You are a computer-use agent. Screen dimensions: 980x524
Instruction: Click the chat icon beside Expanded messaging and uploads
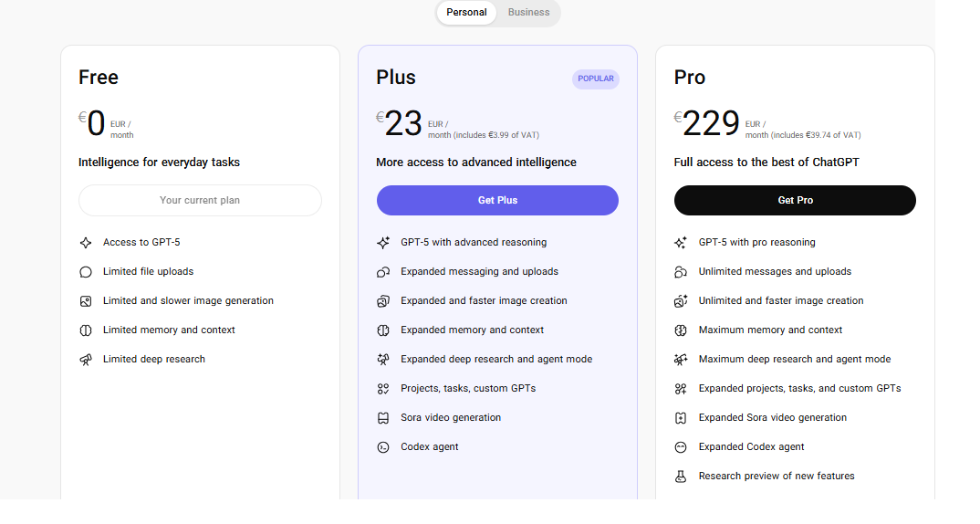383,272
